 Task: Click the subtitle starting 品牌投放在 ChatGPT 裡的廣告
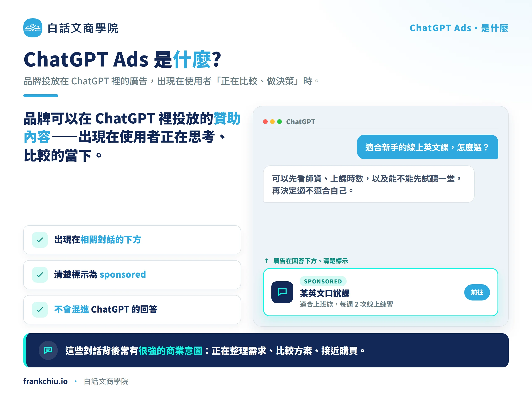(171, 81)
